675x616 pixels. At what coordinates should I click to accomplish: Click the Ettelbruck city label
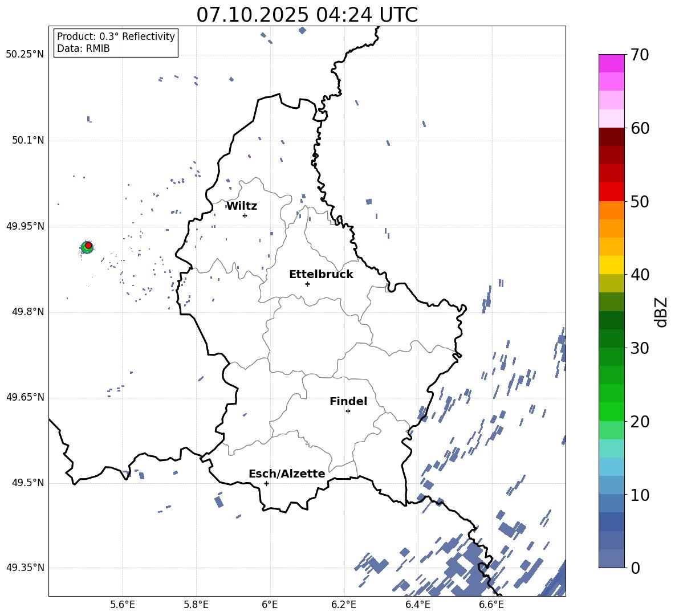[321, 275]
